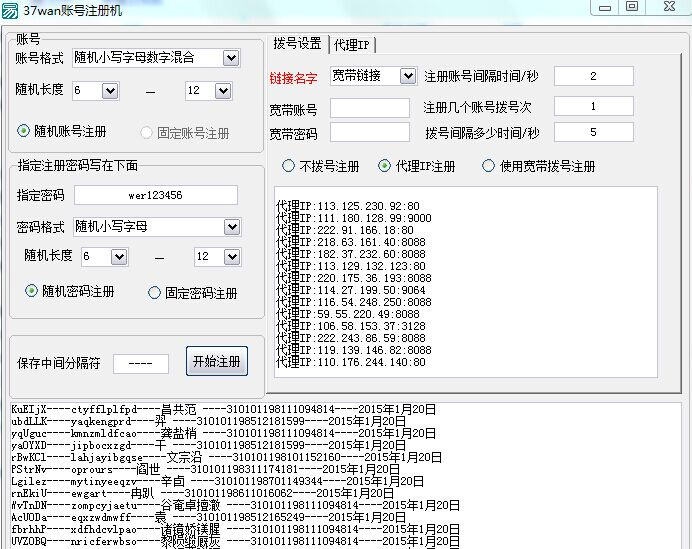The width and height of the screenshot is (692, 549).
Task: Click the 指定密码 field containing wer123456
Action: [x=156, y=195]
